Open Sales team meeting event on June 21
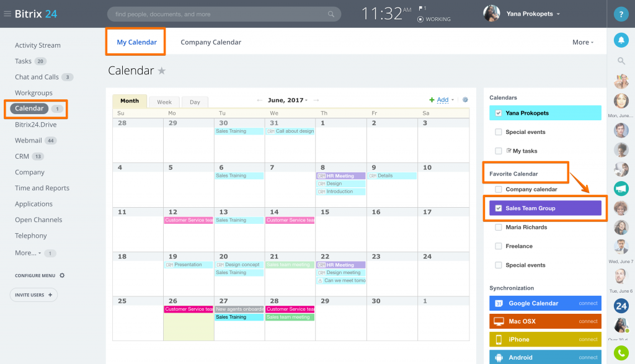This screenshot has width=635, height=364. tap(290, 265)
